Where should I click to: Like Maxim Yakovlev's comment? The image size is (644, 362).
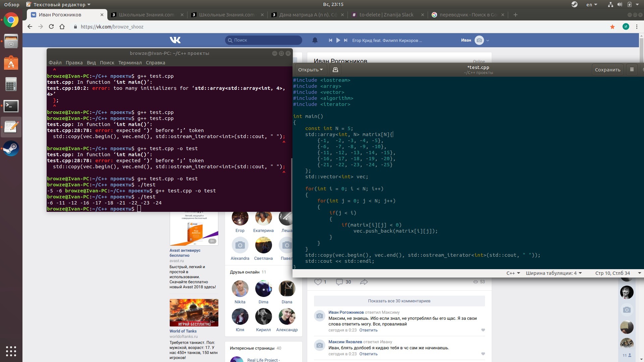point(483,354)
